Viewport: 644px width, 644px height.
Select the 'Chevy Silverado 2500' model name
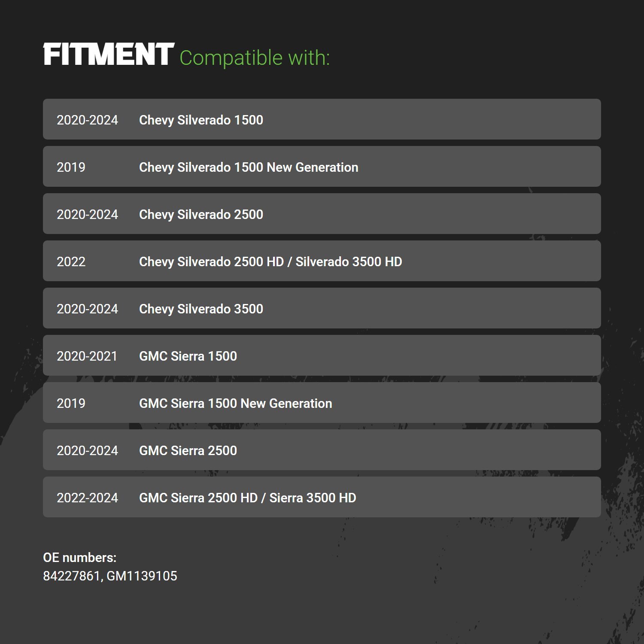[x=201, y=214]
